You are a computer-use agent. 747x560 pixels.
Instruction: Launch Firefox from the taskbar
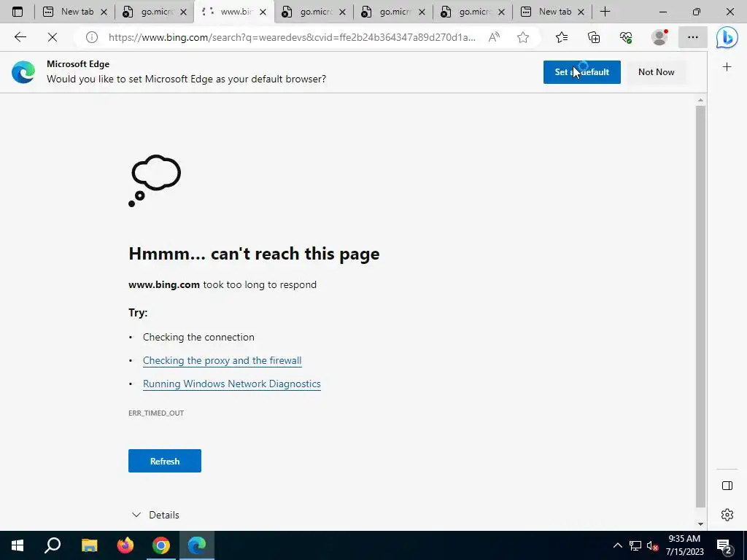point(125,545)
